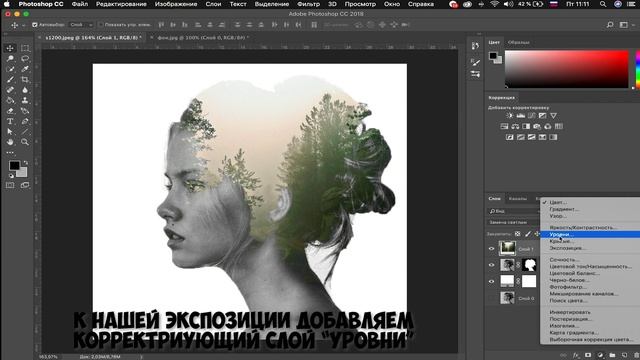Click the Levels histogram adjustment icon
Screen dimensions: 640x360
pyautogui.click(x=521, y=116)
